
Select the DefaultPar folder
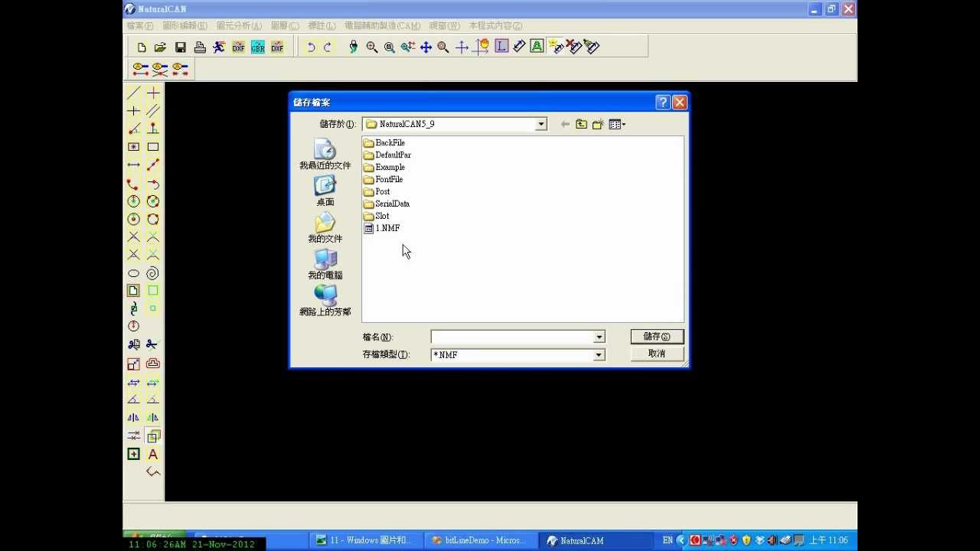[x=387, y=155]
